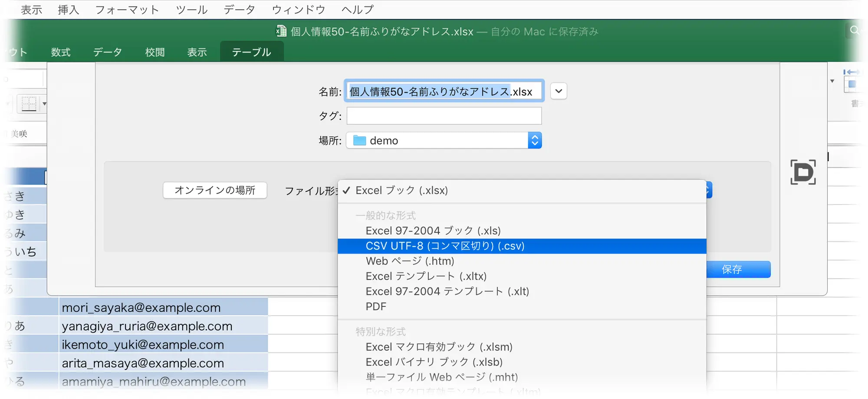
Task: Select Excel ブック (.xlsx) format
Action: click(522, 190)
